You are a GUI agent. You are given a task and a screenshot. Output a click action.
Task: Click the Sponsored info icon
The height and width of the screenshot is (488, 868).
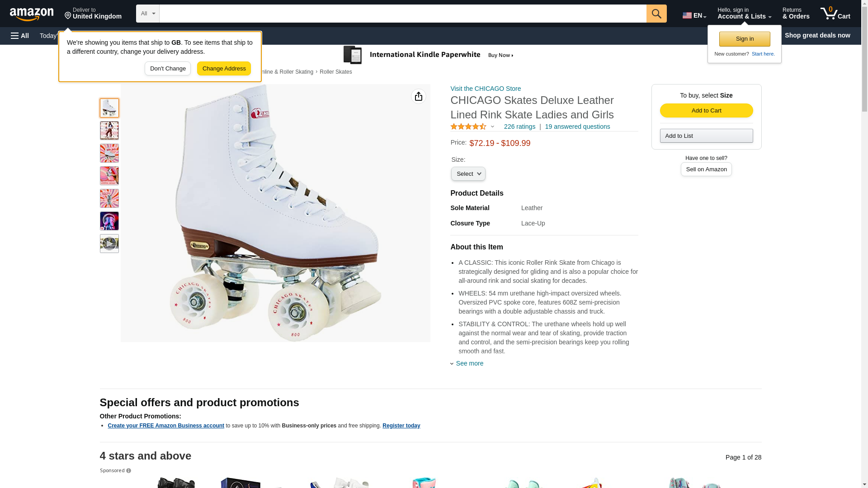(x=128, y=471)
